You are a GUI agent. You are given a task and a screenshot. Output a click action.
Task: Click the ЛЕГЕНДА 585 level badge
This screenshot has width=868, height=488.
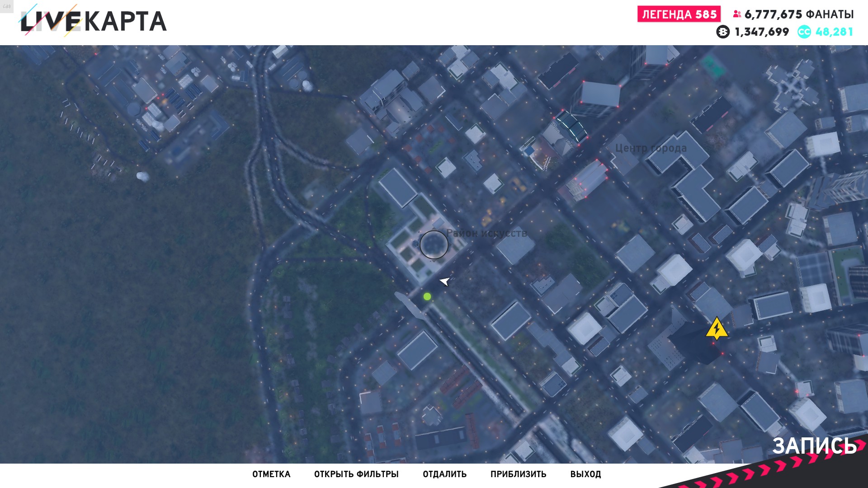679,14
